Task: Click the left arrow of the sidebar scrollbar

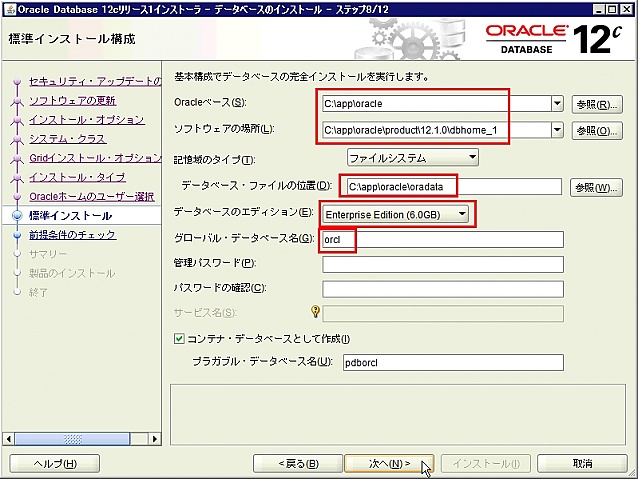Action: [9, 439]
